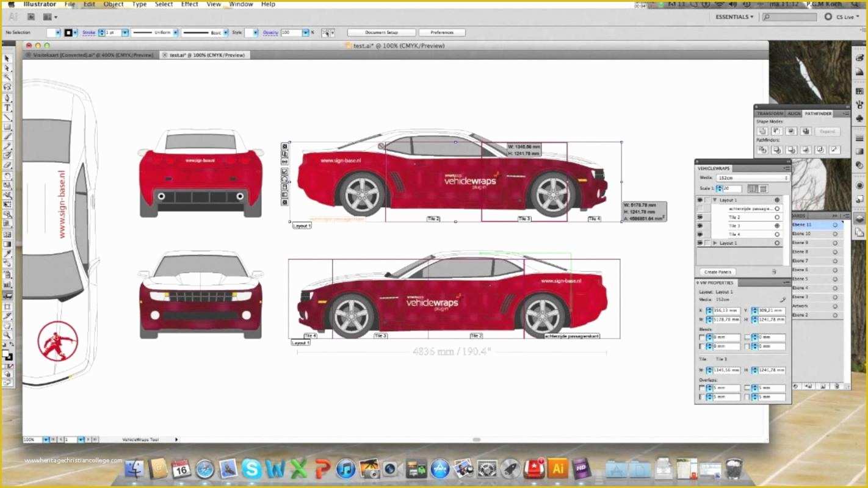This screenshot has height=488, width=868.
Task: Click the wrench icon in VW Properties
Action: [783, 300]
